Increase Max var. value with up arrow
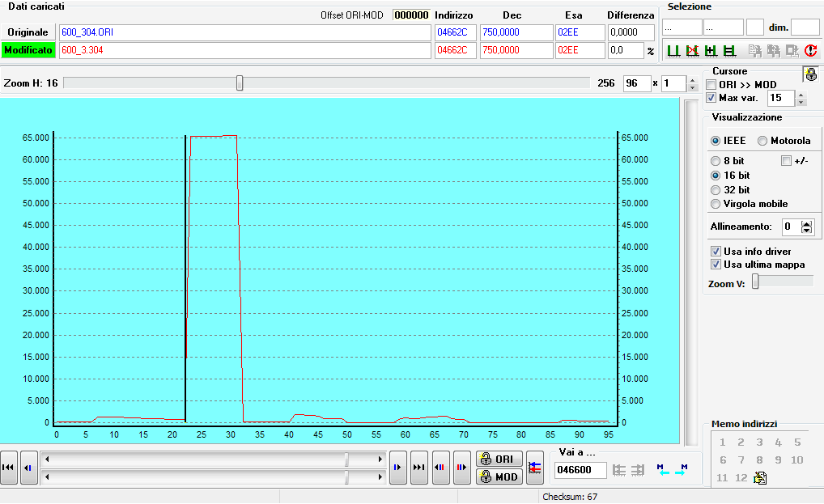 click(801, 95)
